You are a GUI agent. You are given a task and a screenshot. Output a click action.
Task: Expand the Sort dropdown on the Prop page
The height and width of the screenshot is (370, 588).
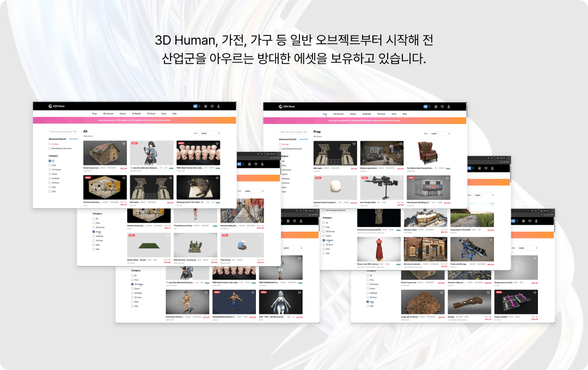[x=440, y=133]
